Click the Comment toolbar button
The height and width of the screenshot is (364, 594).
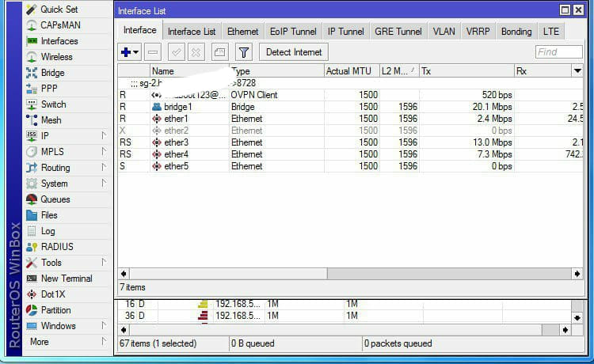(x=219, y=52)
